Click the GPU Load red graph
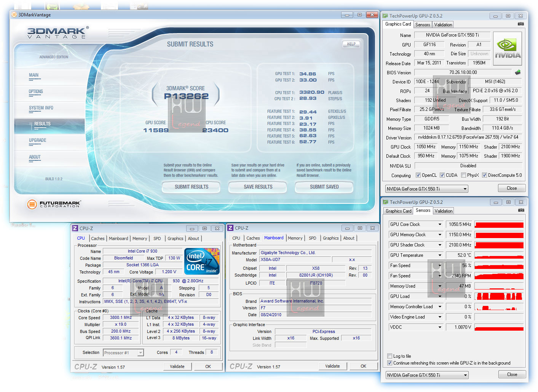The width and height of the screenshot is (538, 392). coord(499,296)
